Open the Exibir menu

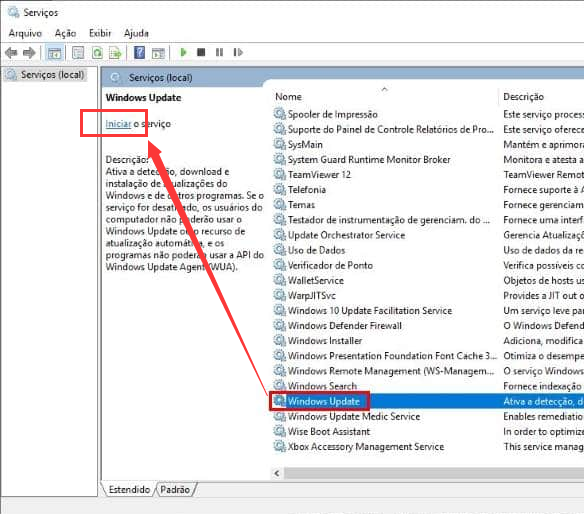coord(100,33)
